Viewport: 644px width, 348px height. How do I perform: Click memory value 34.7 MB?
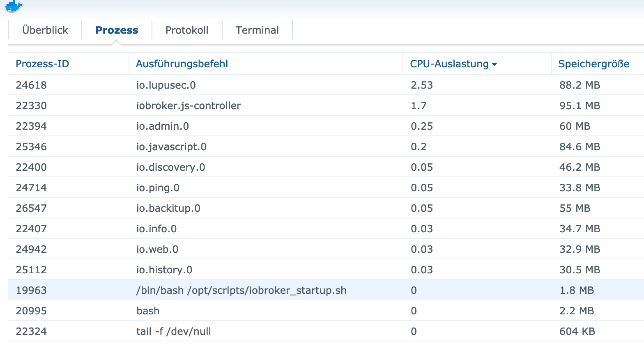click(x=580, y=229)
